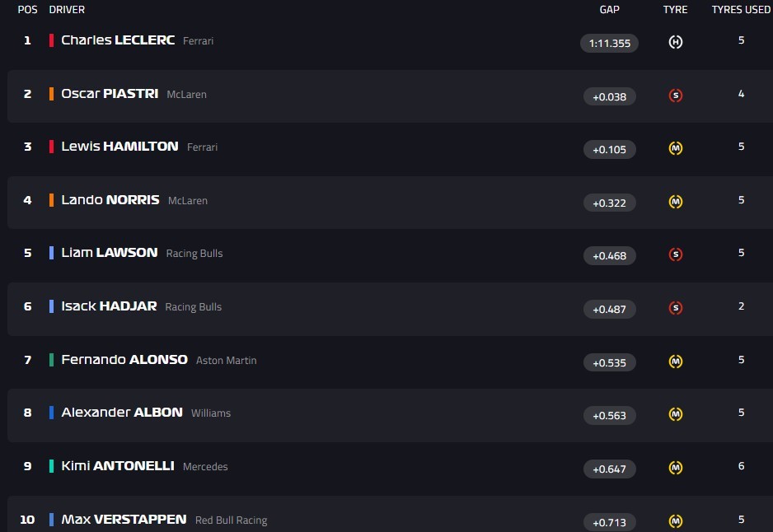Click the soft tyre icon for Hadjar

click(x=676, y=309)
